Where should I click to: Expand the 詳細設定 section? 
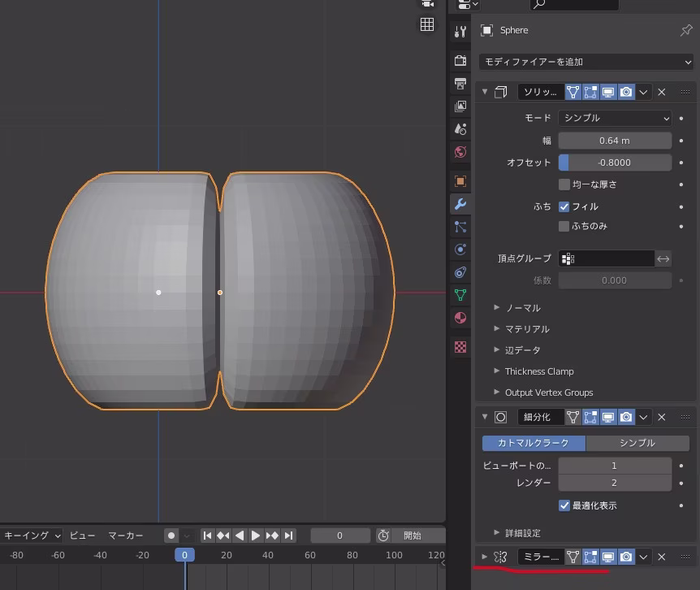[x=517, y=533]
